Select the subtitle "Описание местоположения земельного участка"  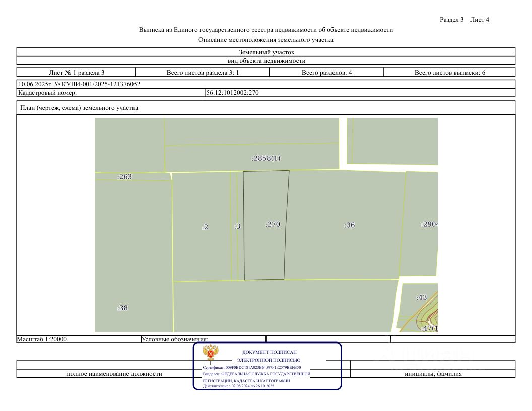[x=266, y=40]
